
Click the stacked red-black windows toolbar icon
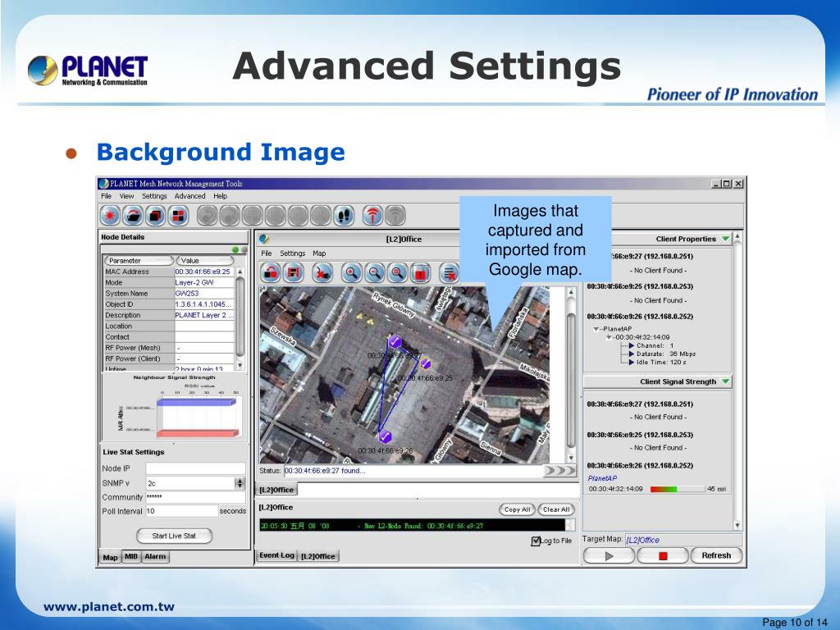click(x=155, y=216)
